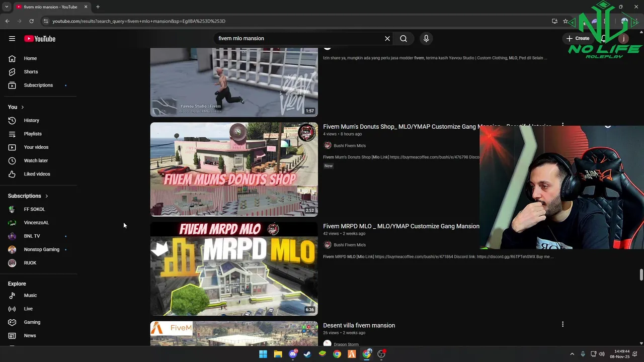
Task: Click Bushi channel avatar under MRPD video
Action: (328, 245)
